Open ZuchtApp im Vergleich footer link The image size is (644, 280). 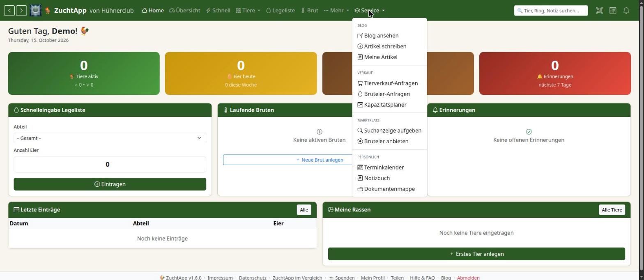297,278
